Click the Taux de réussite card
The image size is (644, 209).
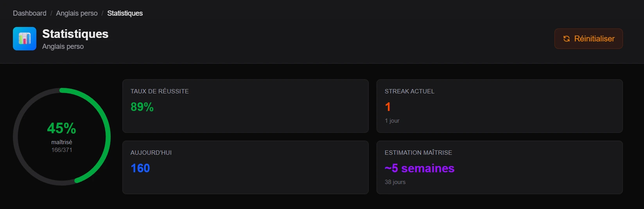(245, 106)
